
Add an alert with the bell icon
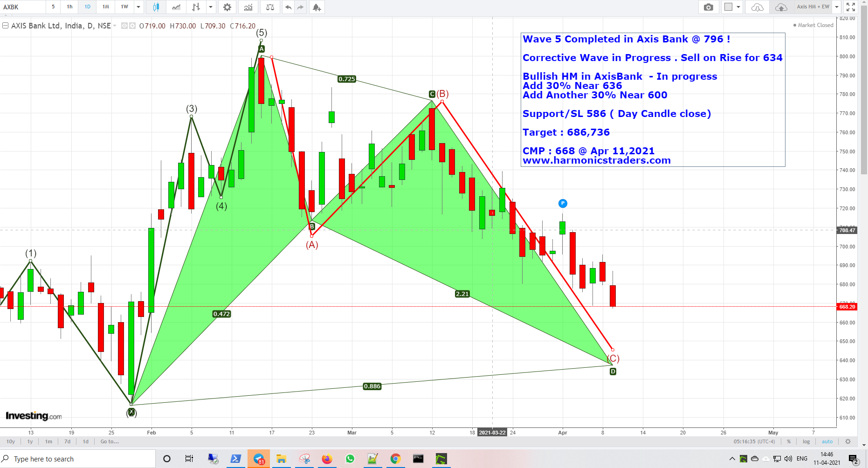point(317,7)
